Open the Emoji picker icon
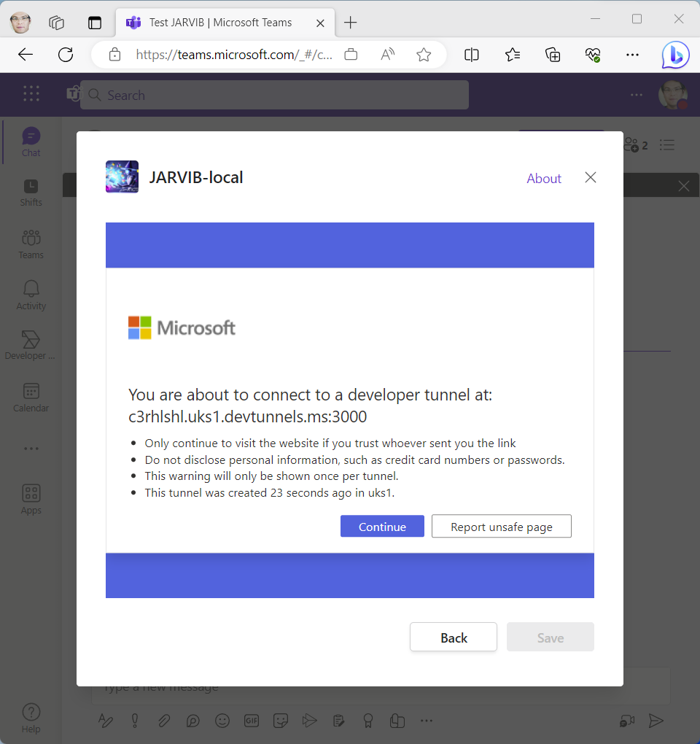Screen dimensions: 700x744 222,721
